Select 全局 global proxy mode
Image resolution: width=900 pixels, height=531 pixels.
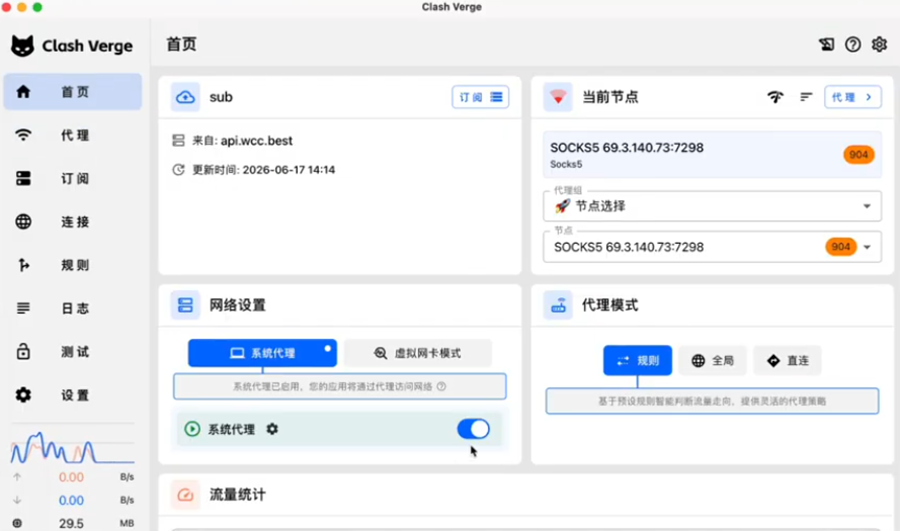click(712, 361)
